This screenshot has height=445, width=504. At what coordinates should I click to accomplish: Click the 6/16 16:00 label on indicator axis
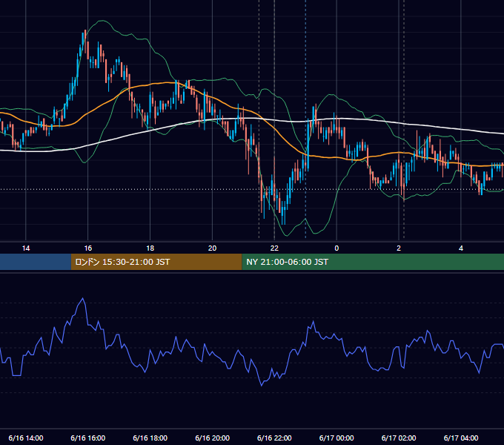coord(87,438)
